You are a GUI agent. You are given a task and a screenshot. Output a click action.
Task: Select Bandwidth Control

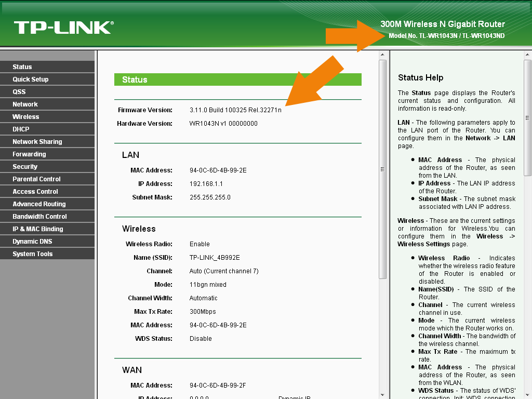pos(47,217)
